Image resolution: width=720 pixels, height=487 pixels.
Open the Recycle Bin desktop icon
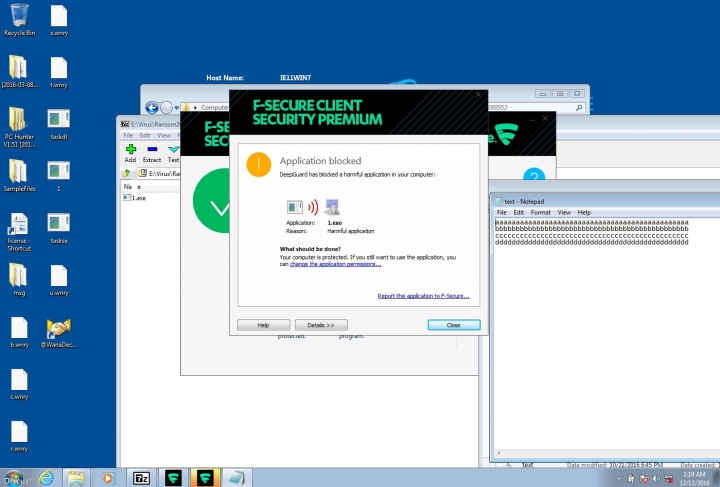[x=19, y=20]
